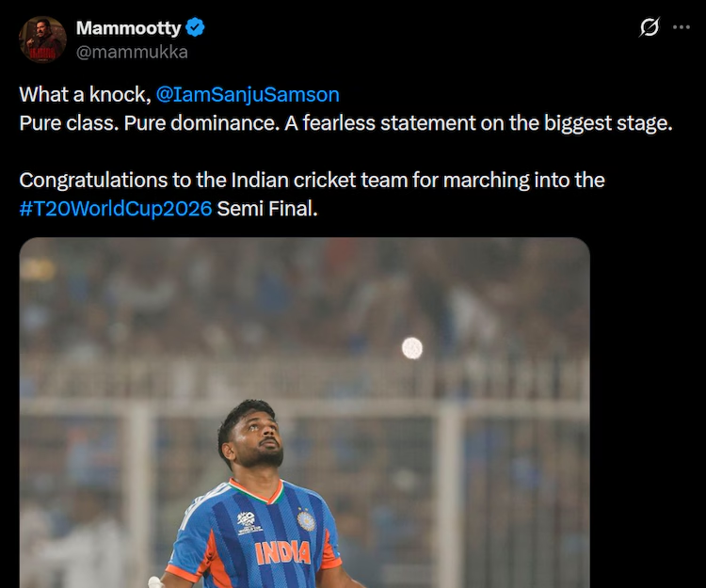This screenshot has height=588, width=706.
Task: Click the BCCI crest on the jersey
Action: coord(305,519)
